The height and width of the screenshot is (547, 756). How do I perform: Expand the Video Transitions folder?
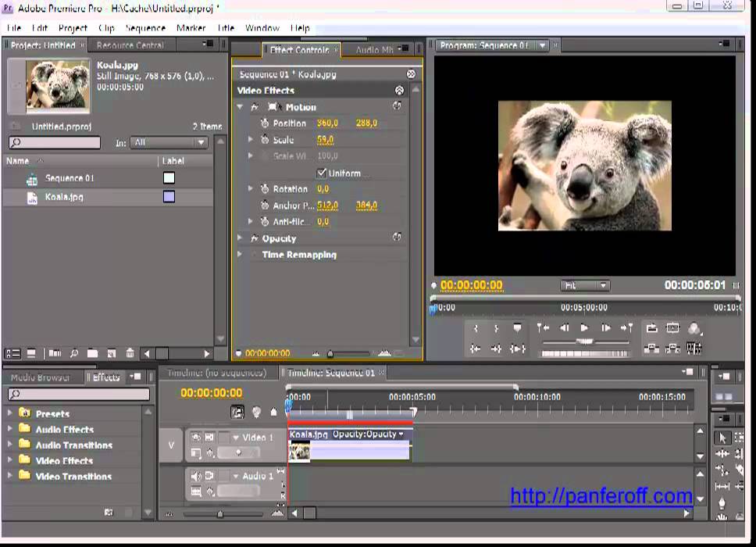tap(10, 476)
